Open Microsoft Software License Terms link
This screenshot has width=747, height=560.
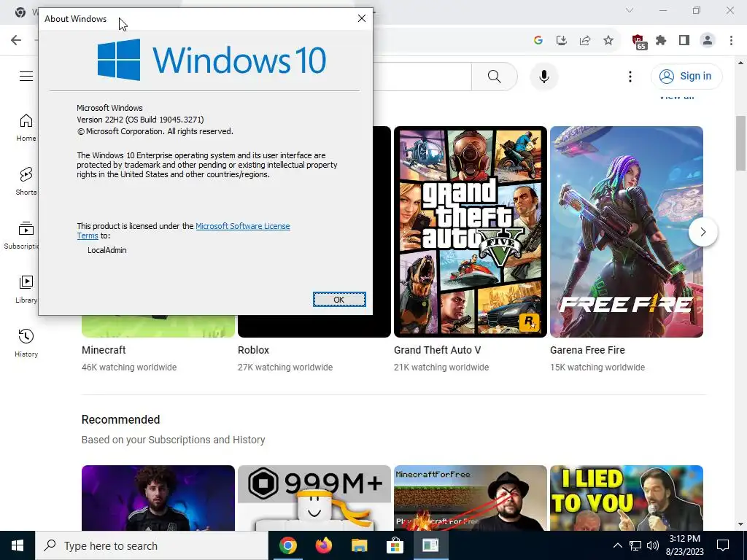pos(242,226)
